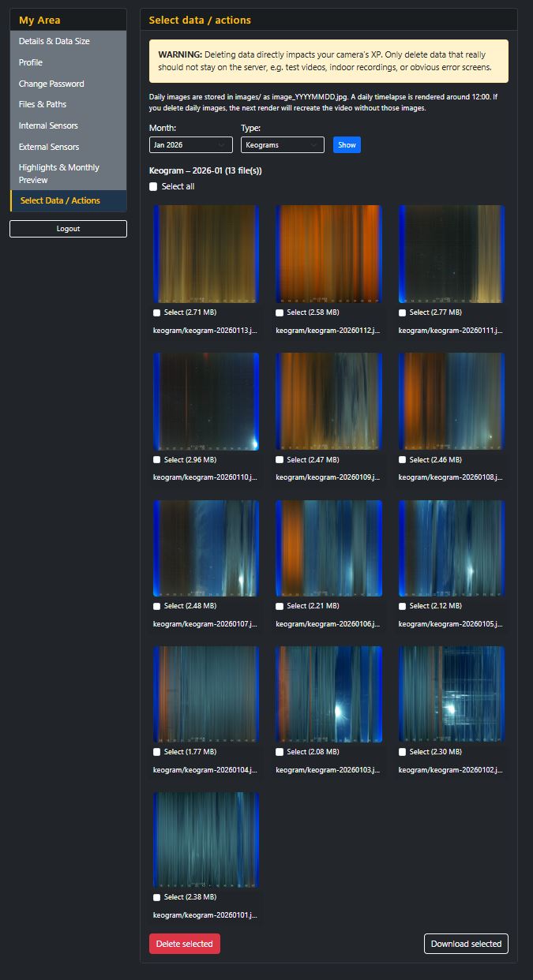This screenshot has width=533, height=980.
Task: Open keogram-20260107 thumbnail image
Action: [x=206, y=548]
